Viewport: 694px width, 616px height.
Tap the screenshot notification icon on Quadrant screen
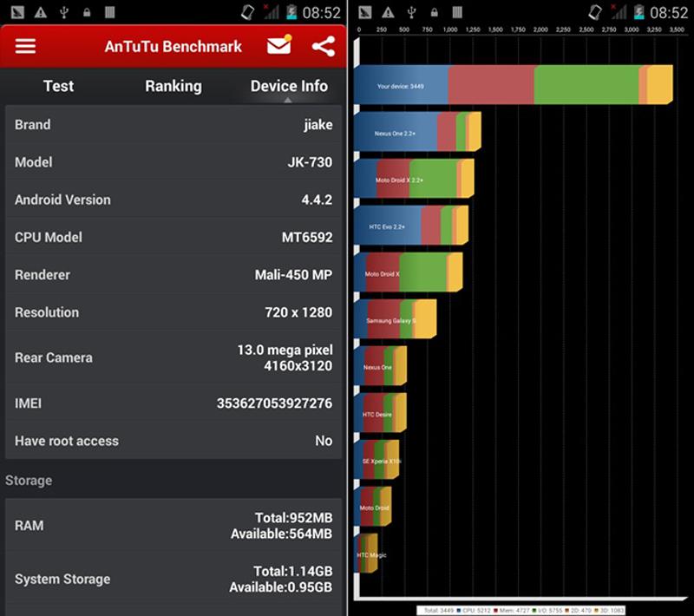click(365, 12)
